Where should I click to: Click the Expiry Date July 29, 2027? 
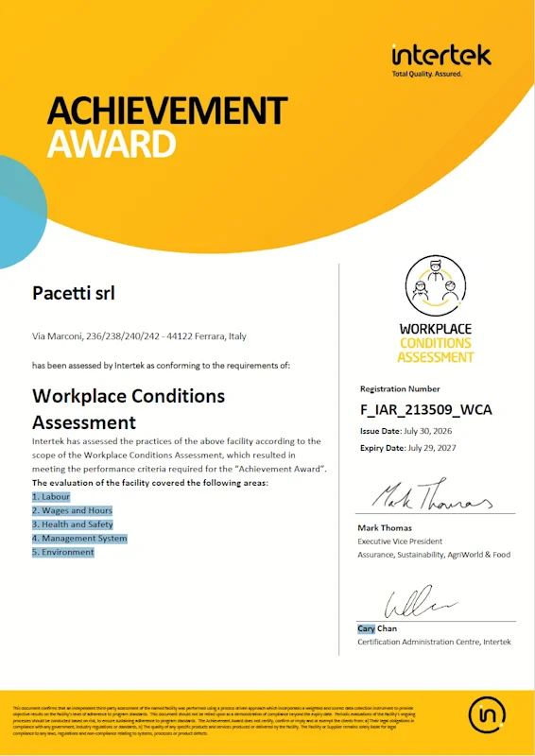[x=408, y=448]
